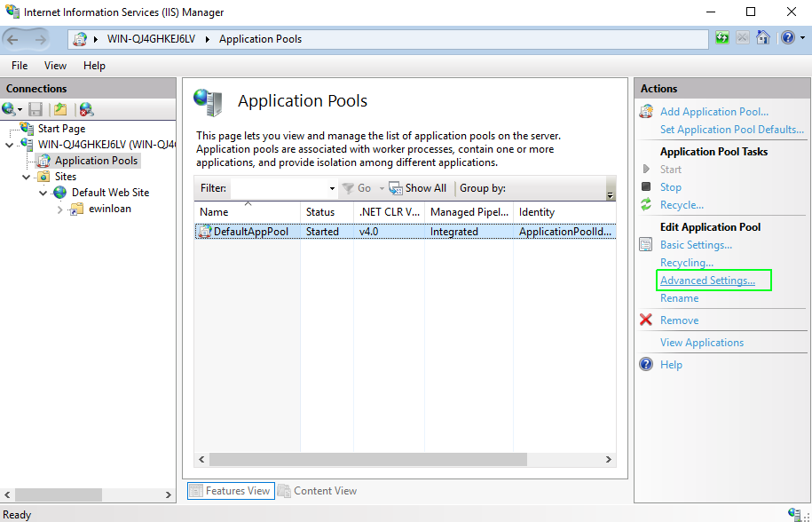This screenshot has height=522, width=812.
Task: Click the Add Application Pool link
Action: click(x=714, y=111)
